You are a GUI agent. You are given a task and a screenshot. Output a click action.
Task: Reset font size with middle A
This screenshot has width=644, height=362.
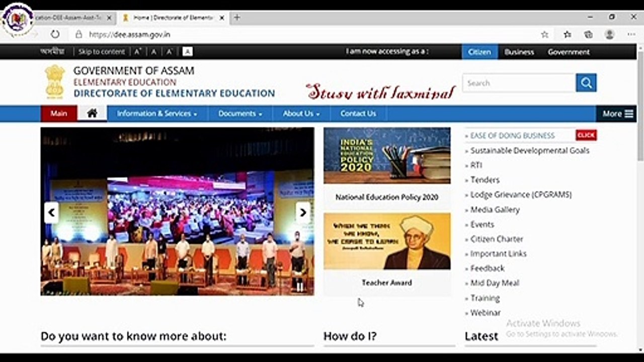(x=154, y=51)
